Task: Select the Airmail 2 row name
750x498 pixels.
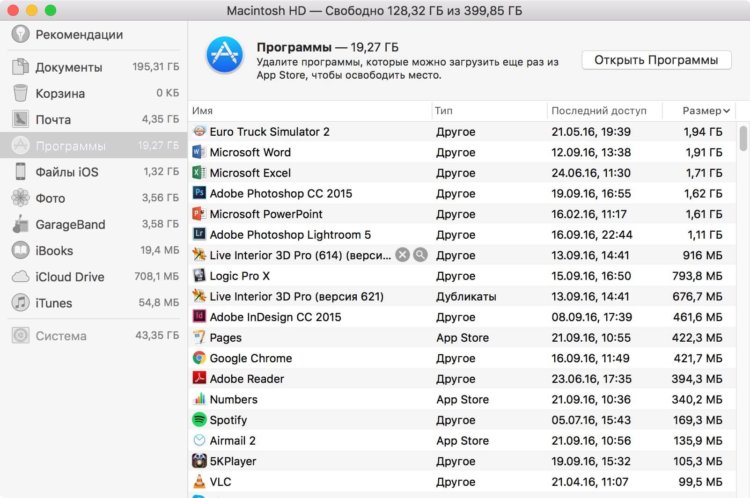Action: [232, 440]
